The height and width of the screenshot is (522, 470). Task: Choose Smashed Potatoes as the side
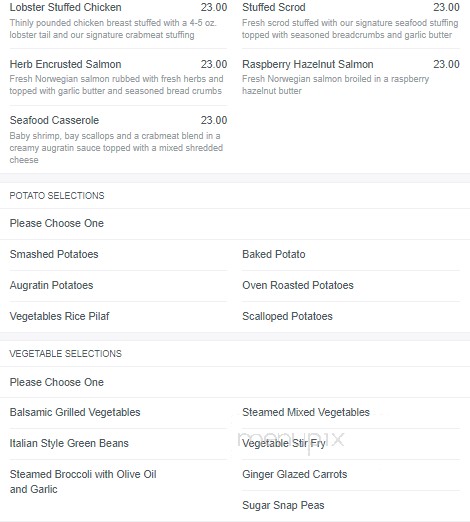[54, 254]
